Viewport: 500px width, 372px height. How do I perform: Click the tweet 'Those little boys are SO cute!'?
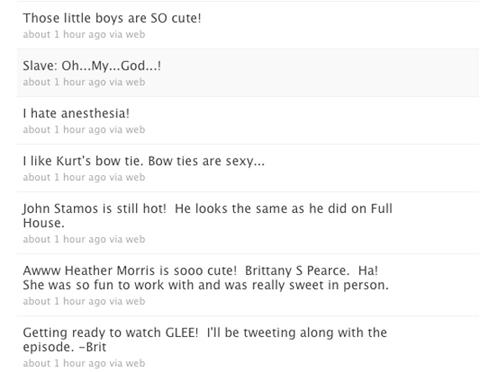tap(112, 18)
